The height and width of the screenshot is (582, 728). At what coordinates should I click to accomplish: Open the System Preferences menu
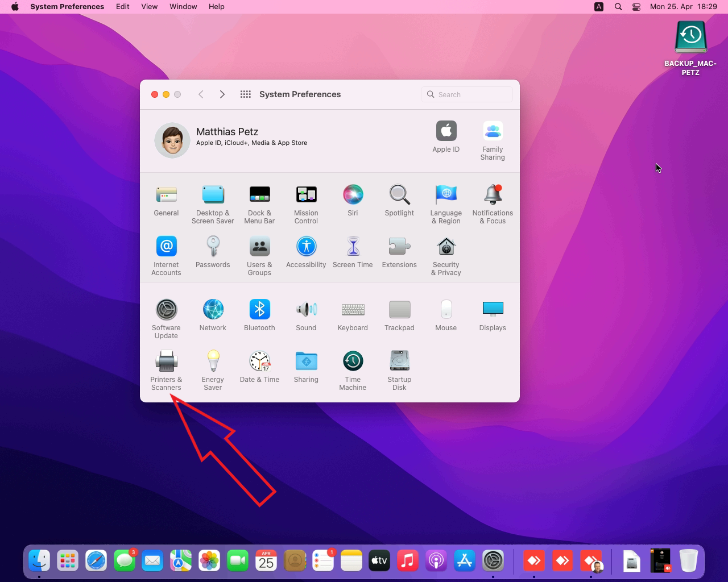(x=67, y=7)
